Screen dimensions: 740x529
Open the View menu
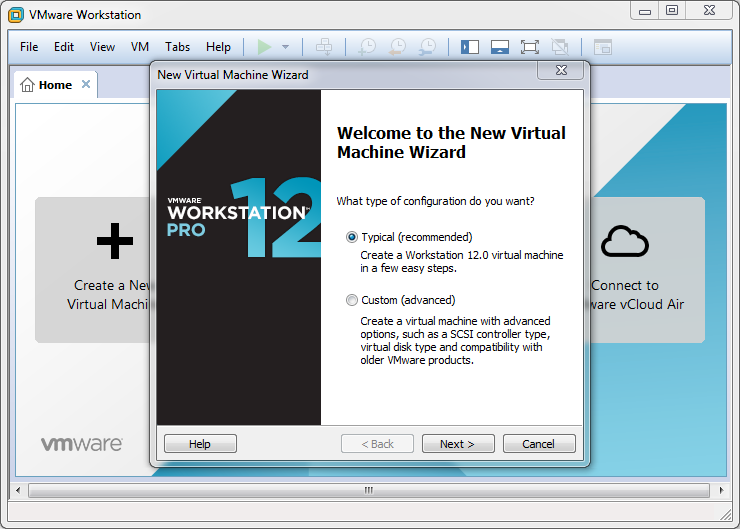(x=102, y=47)
